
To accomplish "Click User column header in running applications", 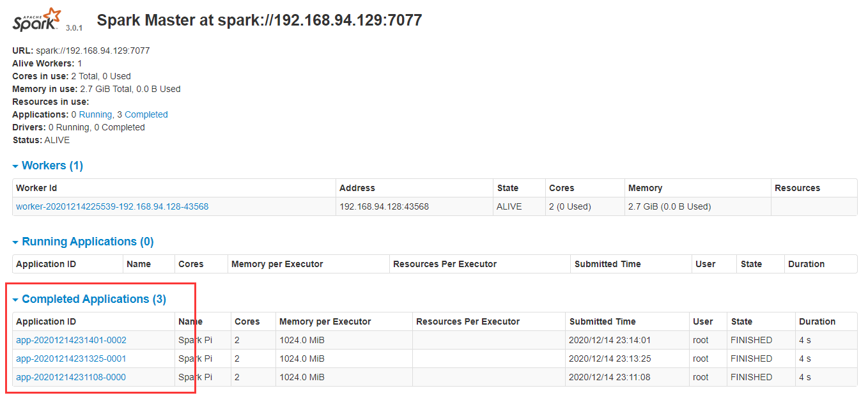I will click(x=705, y=264).
